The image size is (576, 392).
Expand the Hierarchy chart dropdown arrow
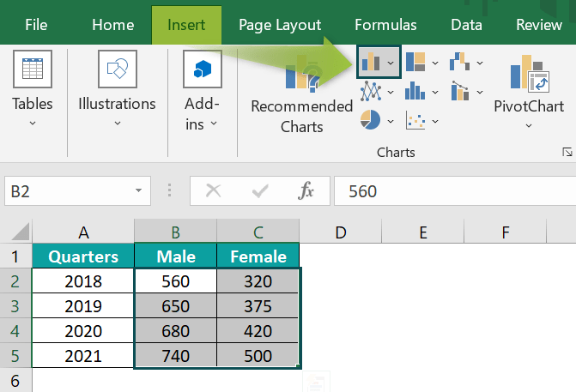pos(435,63)
